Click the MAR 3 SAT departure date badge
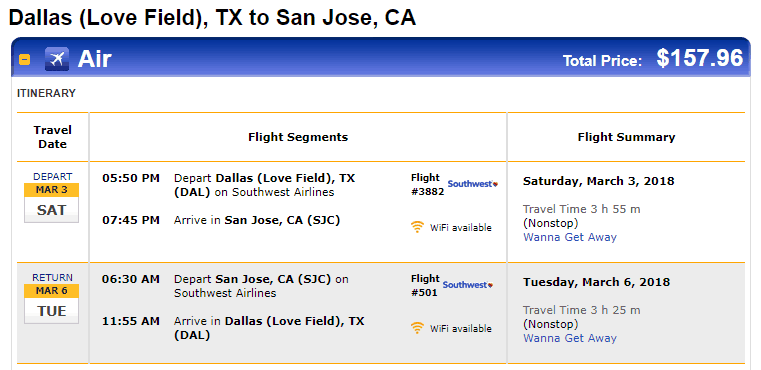 tap(51, 203)
